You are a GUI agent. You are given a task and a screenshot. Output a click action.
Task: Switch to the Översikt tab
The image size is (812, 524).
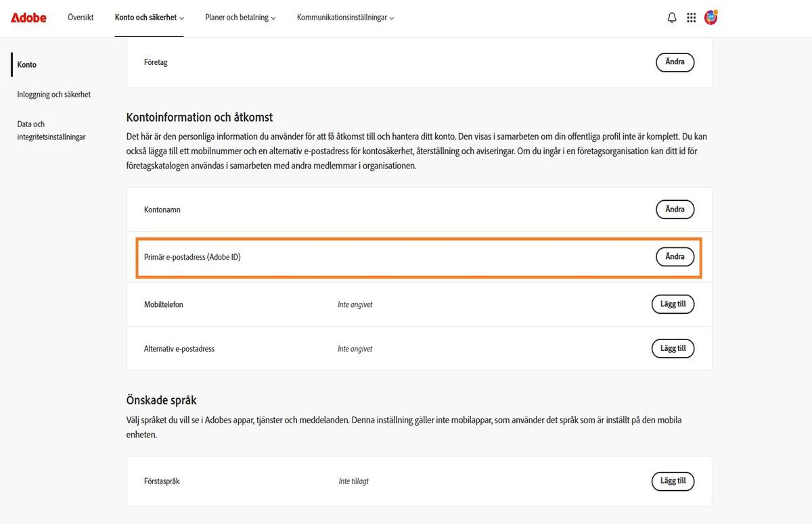(x=81, y=18)
